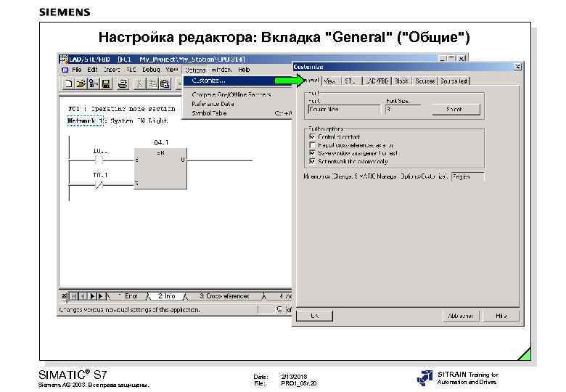Image resolution: width=566 pixels, height=392 pixels.
Task: Open the Insert menu
Action: pyautogui.click(x=112, y=70)
